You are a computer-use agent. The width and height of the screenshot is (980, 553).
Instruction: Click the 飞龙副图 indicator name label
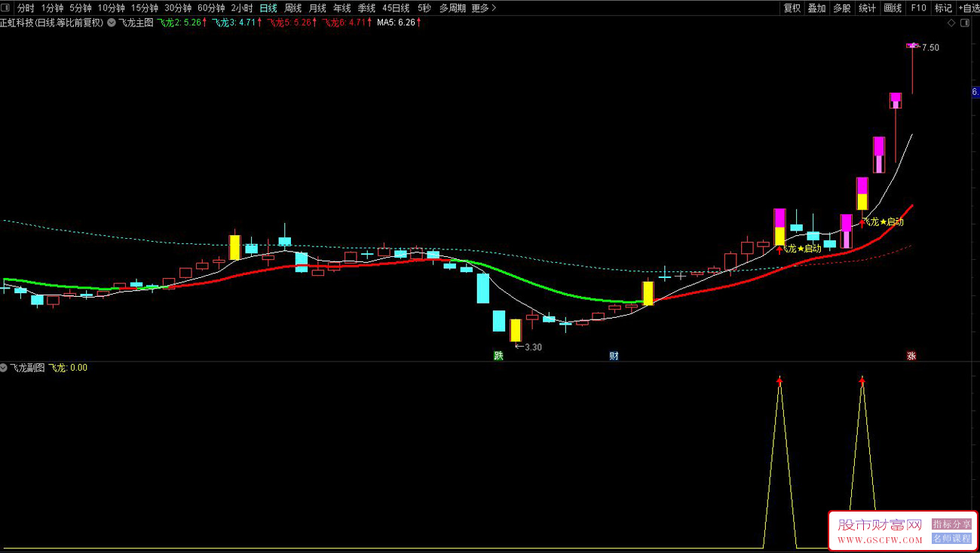coord(27,368)
